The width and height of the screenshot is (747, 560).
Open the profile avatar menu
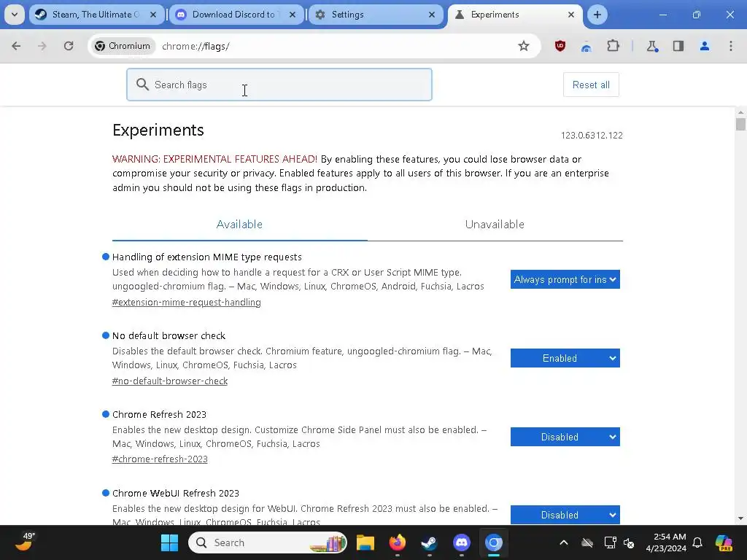[x=705, y=46]
